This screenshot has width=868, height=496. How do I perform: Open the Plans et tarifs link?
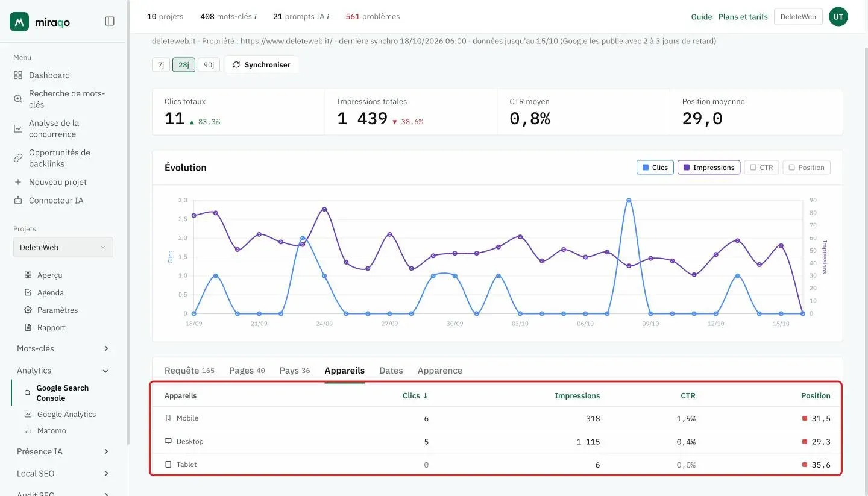[743, 17]
